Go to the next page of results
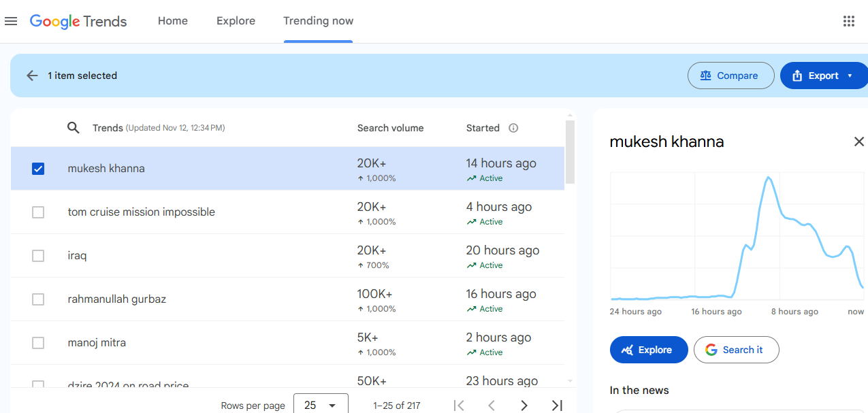Viewport: 868px width, 413px height. pyautogui.click(x=524, y=406)
